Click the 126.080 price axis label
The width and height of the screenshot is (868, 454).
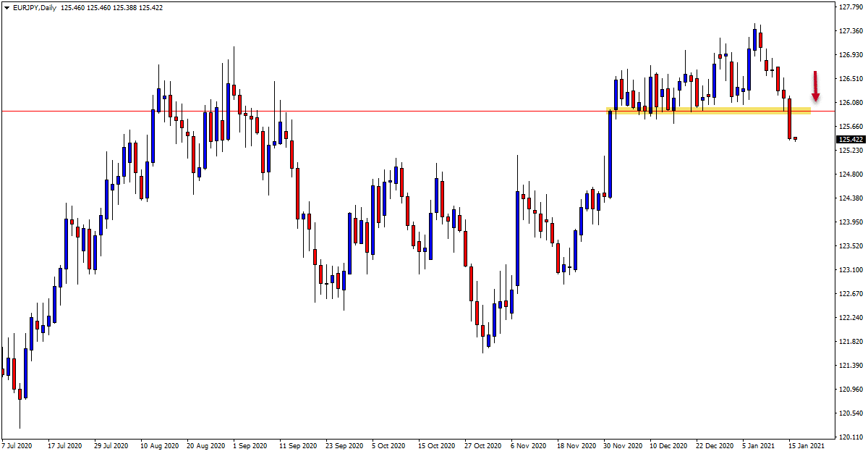pyautogui.click(x=851, y=103)
